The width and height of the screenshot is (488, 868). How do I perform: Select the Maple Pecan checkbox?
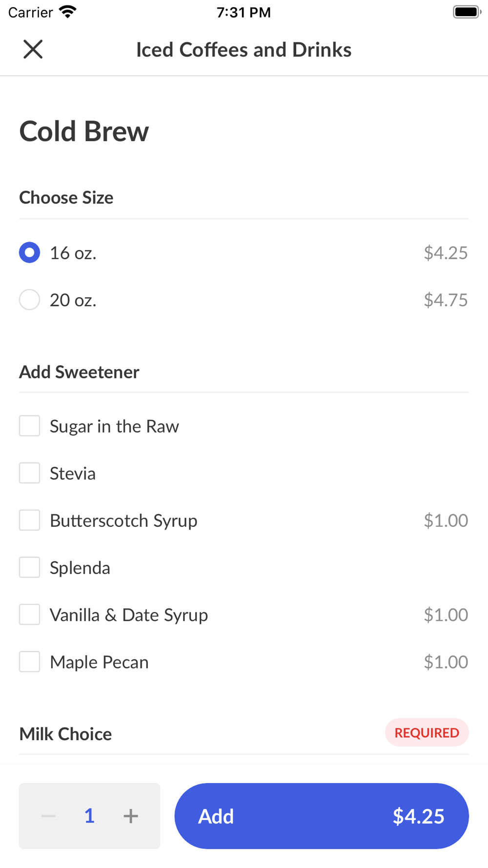[30, 662]
